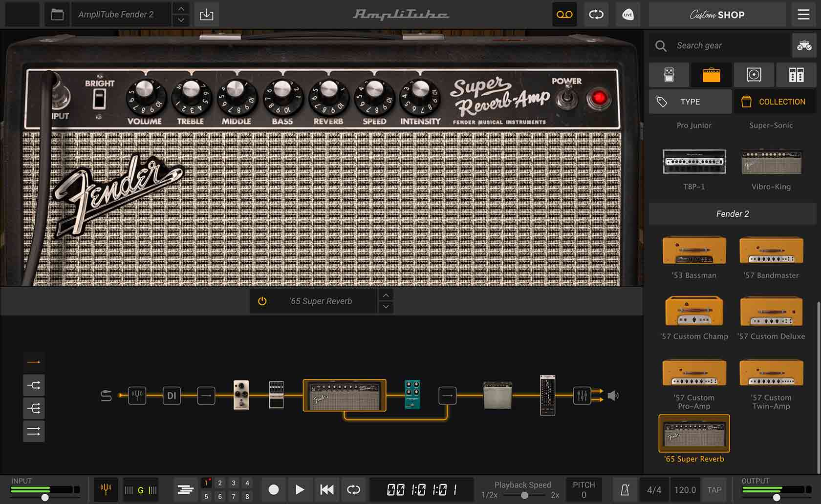The height and width of the screenshot is (504, 821).
Task: Click the looper icon in top bar
Action: click(596, 15)
